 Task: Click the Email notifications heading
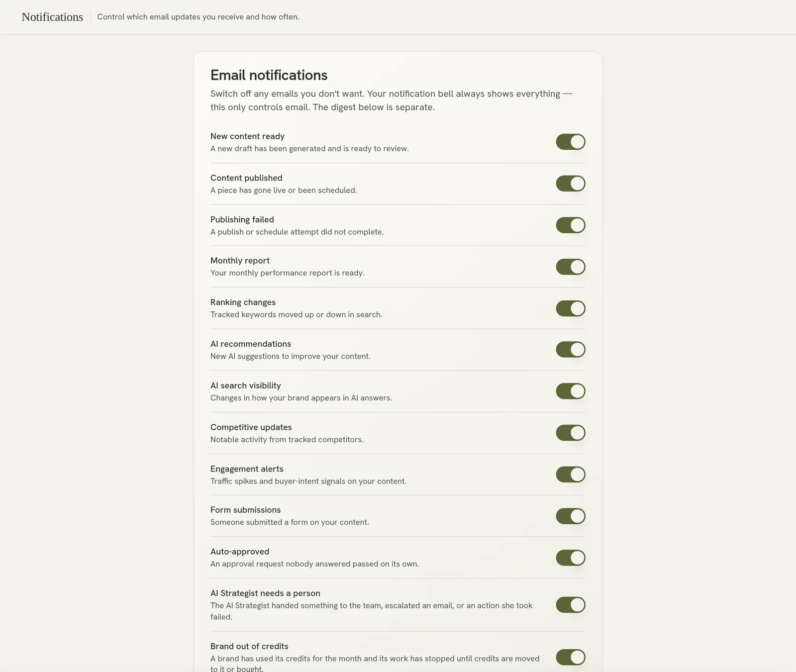pos(269,75)
